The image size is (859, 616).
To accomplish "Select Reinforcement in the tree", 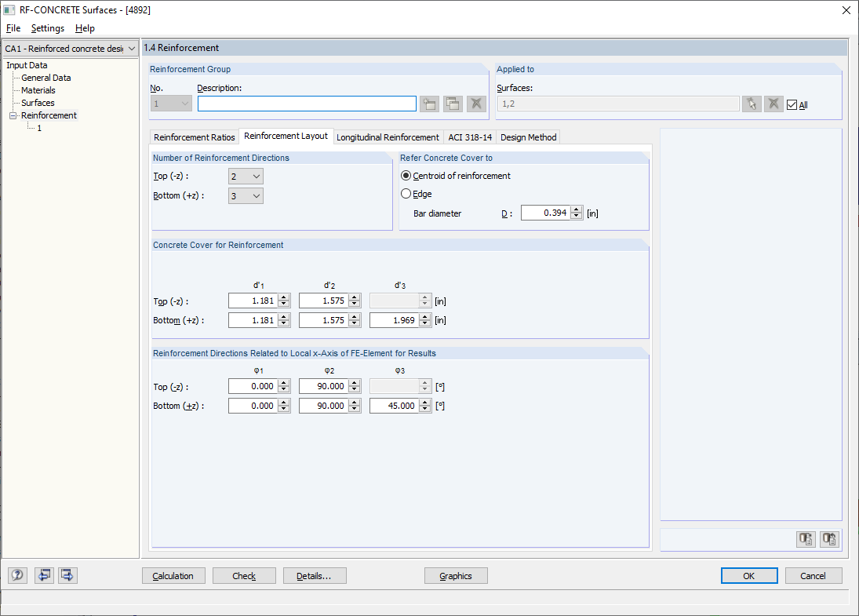I will 49,115.
